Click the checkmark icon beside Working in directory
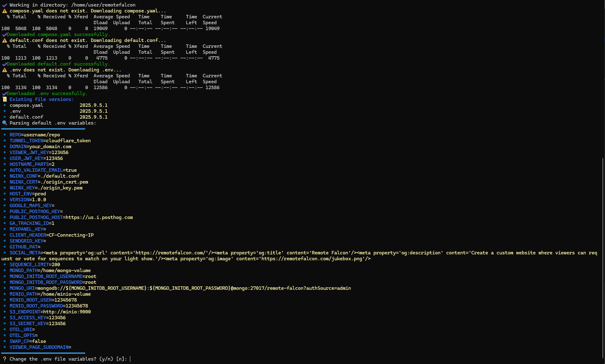The image size is (605, 364). click(4, 5)
